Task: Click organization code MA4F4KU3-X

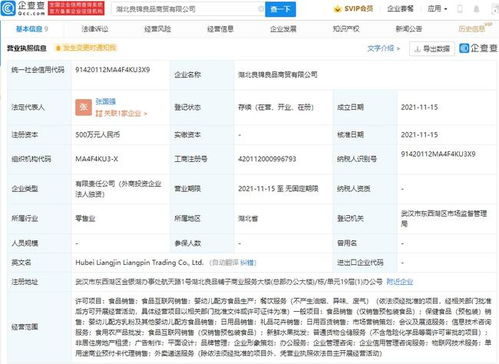Action: pos(97,159)
